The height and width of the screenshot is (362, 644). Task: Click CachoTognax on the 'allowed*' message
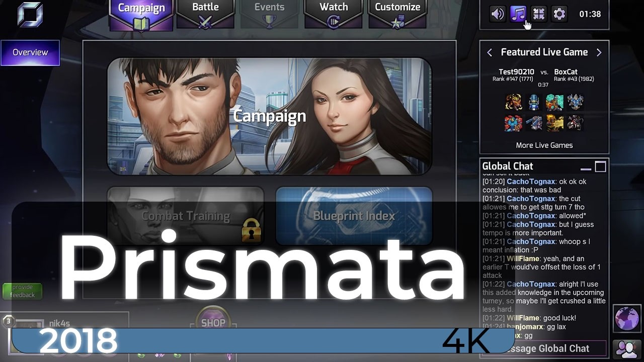tap(531, 216)
